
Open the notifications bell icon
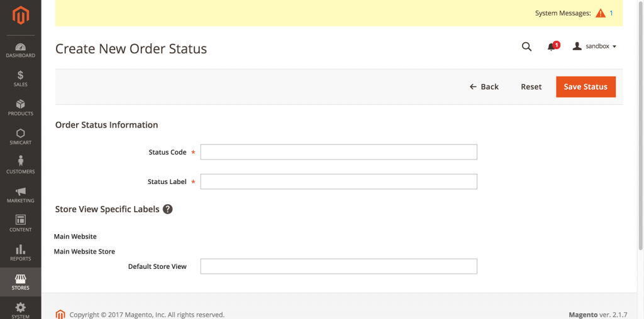click(552, 46)
